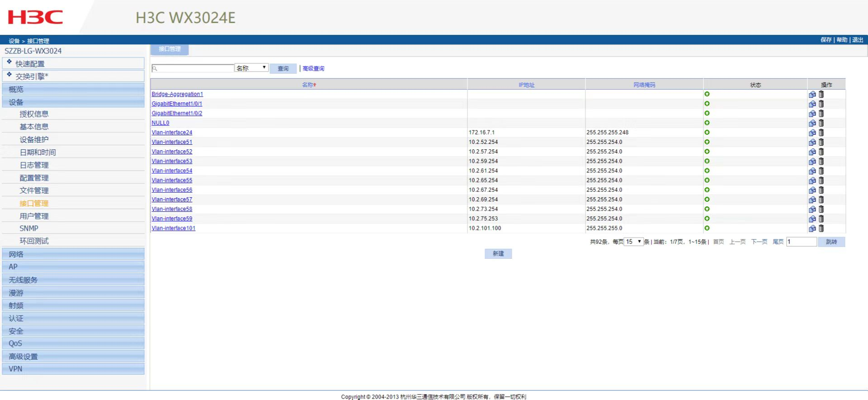
Task: Sort by the 网络掩码 column header
Action: point(644,85)
